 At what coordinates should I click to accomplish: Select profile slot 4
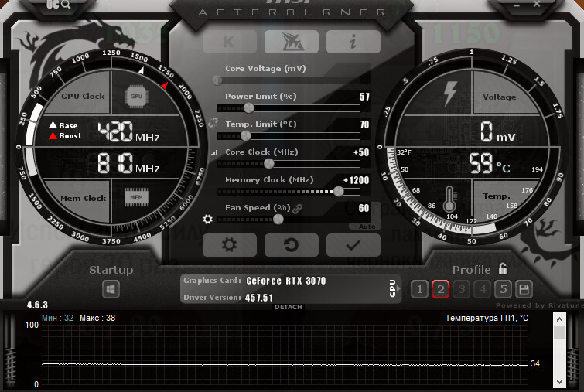483,289
